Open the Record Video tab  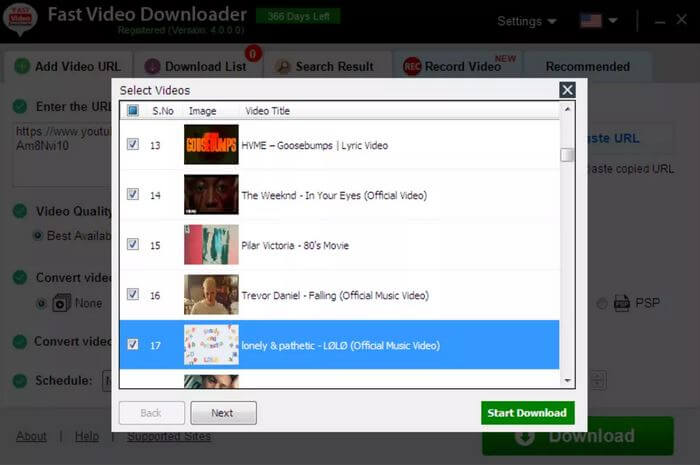tap(458, 66)
